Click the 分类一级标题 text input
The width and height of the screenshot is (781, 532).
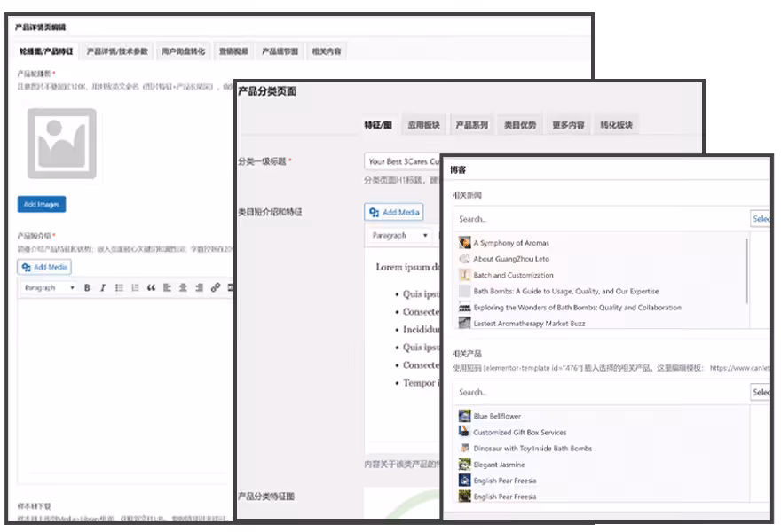pos(402,161)
